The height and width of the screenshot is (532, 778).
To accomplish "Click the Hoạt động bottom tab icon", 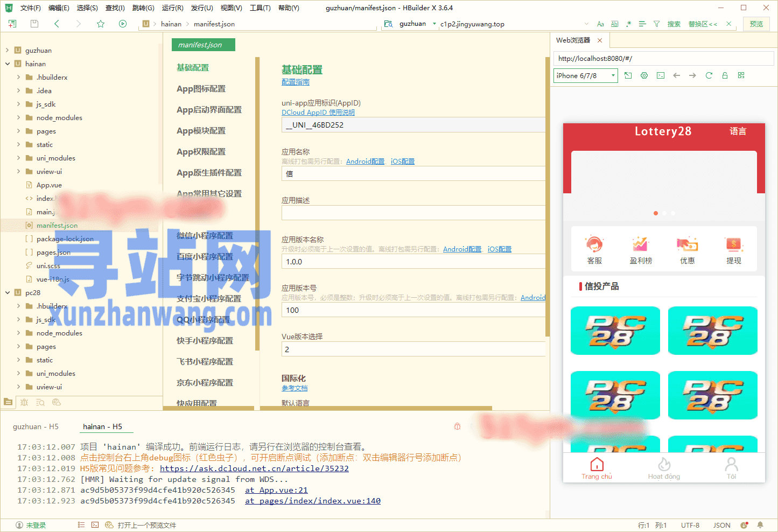I will (x=664, y=464).
